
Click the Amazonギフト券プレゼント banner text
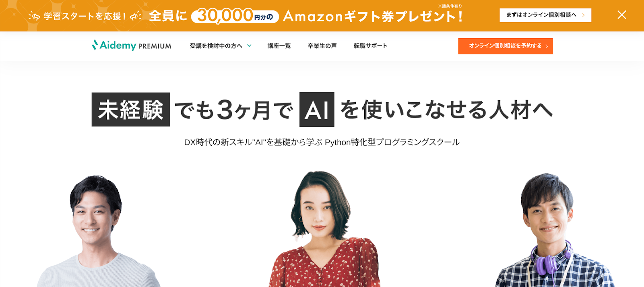[373, 16]
